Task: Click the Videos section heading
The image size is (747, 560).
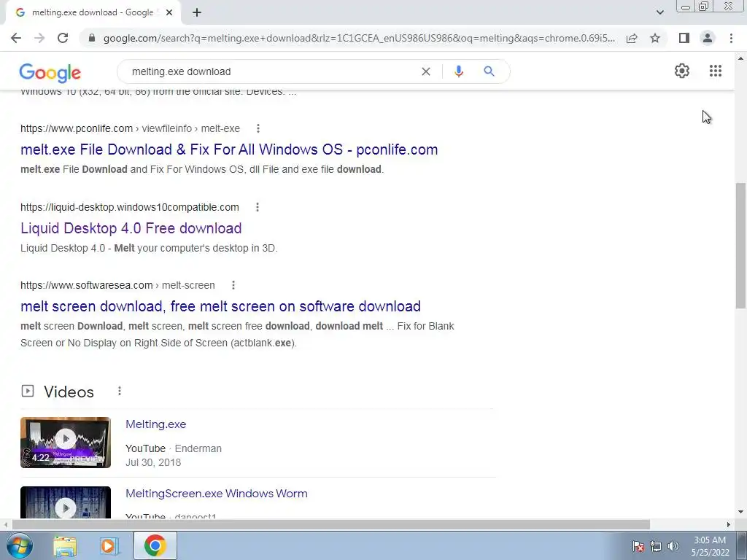Action: tap(69, 392)
